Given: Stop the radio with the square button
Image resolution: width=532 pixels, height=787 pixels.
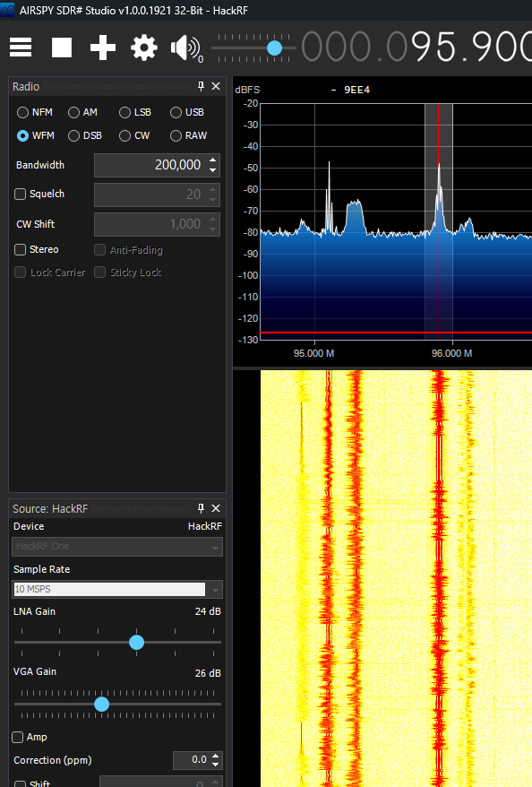Looking at the screenshot, I should pyautogui.click(x=62, y=48).
